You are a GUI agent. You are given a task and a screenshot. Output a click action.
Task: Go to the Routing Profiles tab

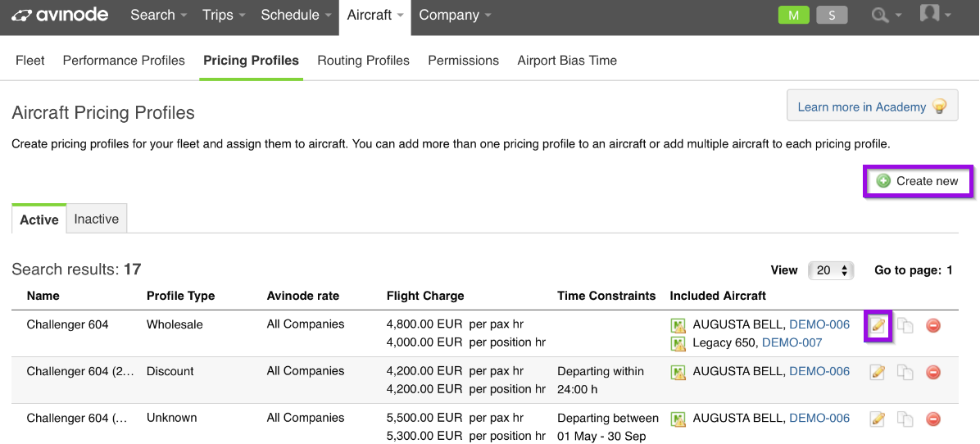click(363, 61)
